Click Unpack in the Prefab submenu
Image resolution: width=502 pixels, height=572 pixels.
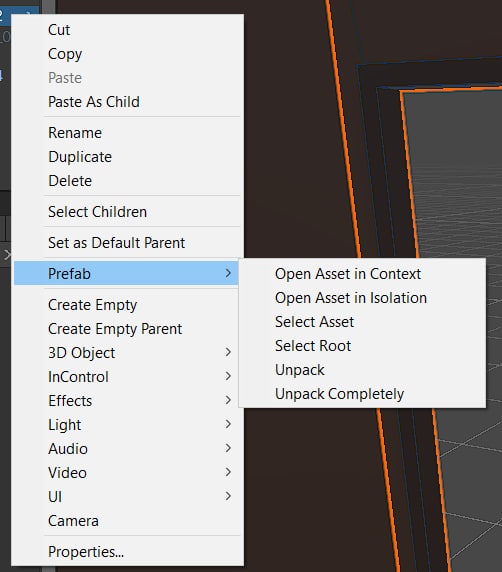[x=362, y=370]
